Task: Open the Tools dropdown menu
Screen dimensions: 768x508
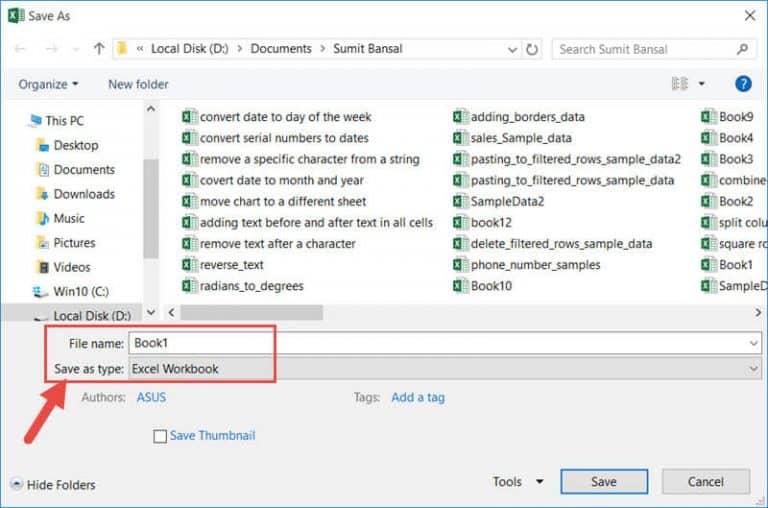Action: click(518, 482)
